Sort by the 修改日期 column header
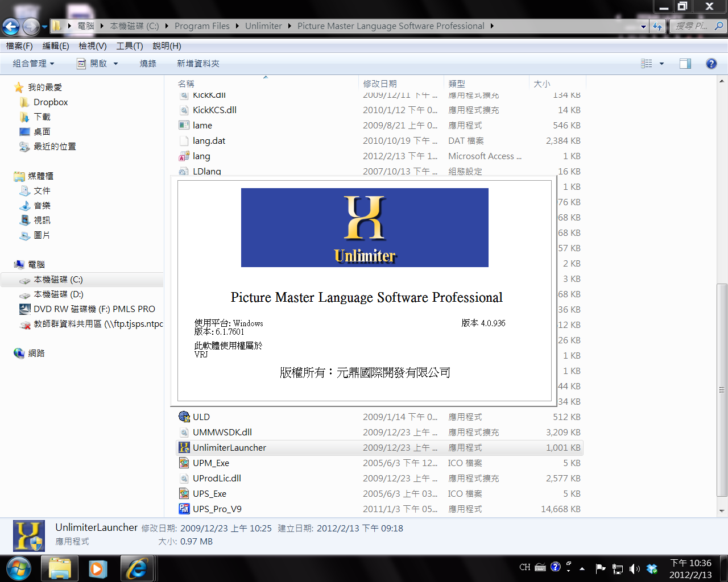 coord(401,84)
